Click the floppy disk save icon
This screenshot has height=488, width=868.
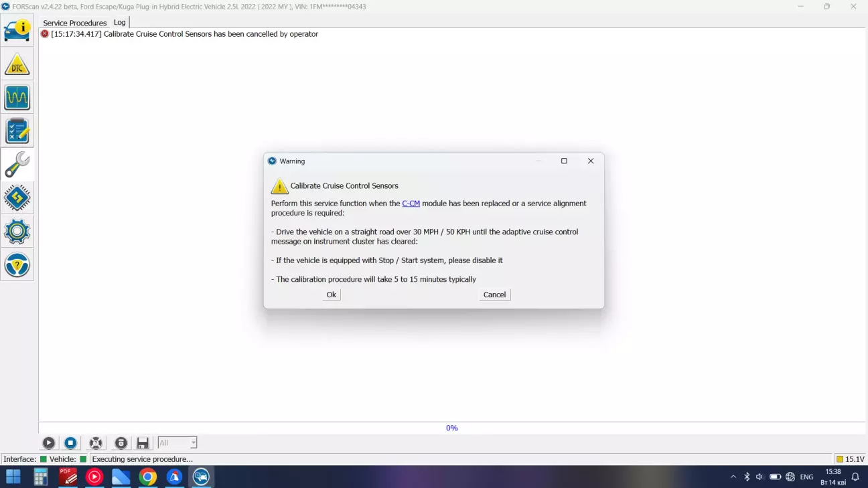143,443
